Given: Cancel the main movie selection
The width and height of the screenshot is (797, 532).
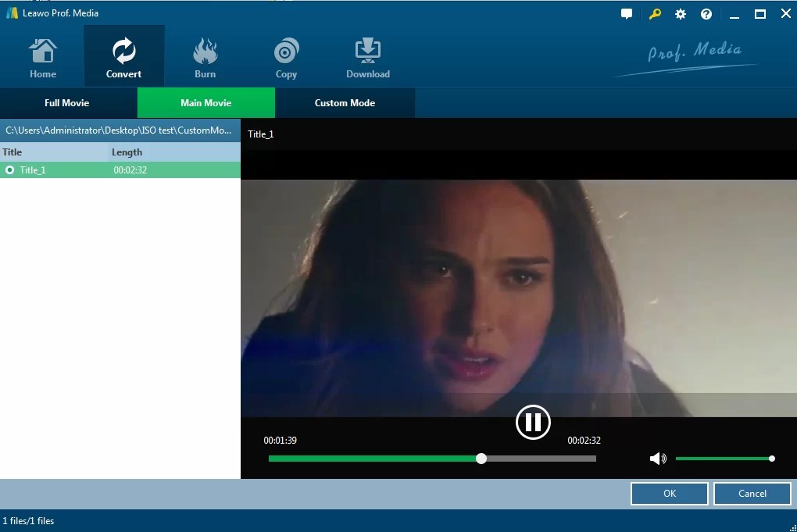Looking at the screenshot, I should coord(752,493).
